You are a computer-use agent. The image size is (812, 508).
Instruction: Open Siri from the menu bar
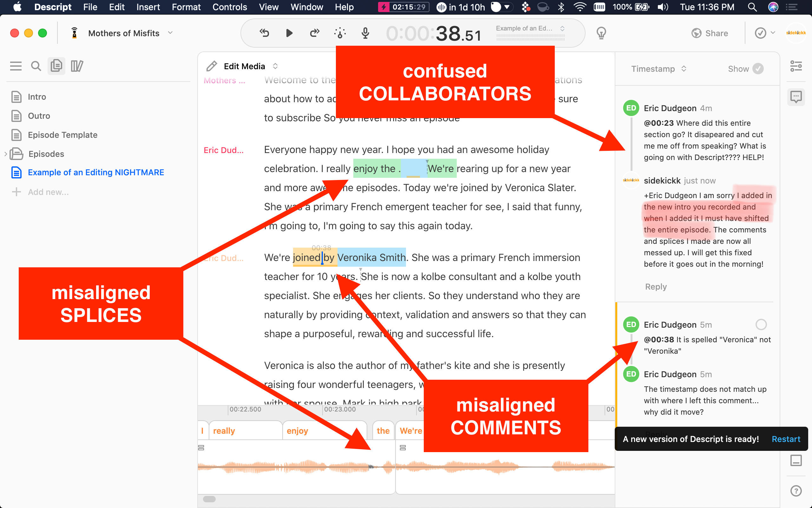[773, 7]
